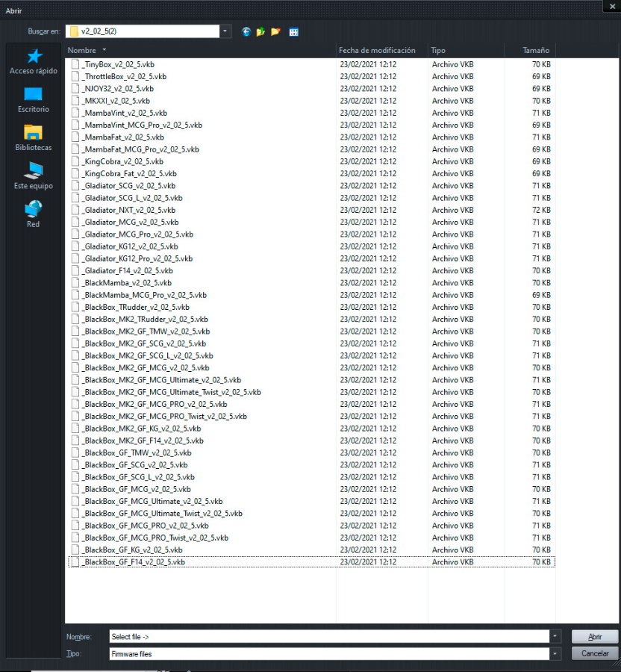This screenshot has height=672, width=621.
Task: Close the Abrir dialog
Action: (612, 7)
